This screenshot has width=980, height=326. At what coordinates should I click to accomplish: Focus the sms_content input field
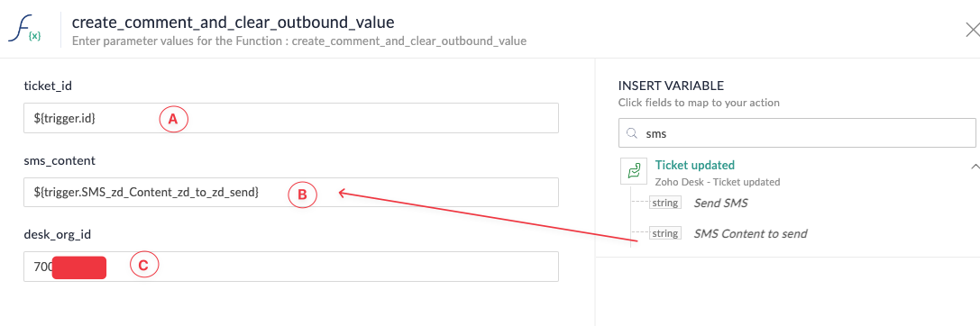coord(291,193)
